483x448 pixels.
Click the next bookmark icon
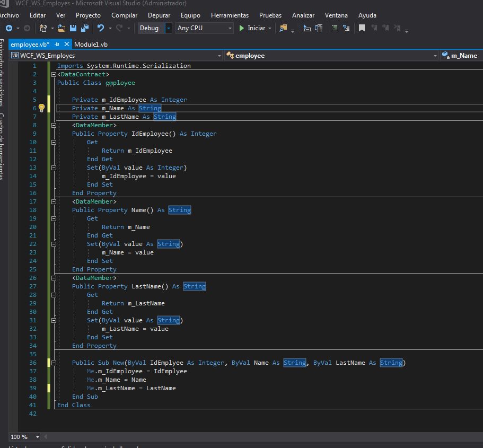(x=385, y=28)
